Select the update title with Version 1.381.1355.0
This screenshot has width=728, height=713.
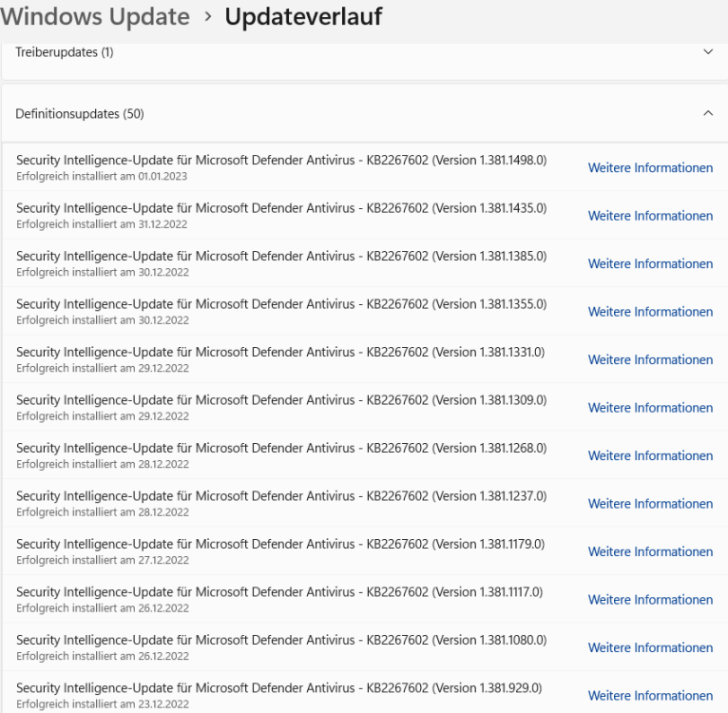pos(281,304)
